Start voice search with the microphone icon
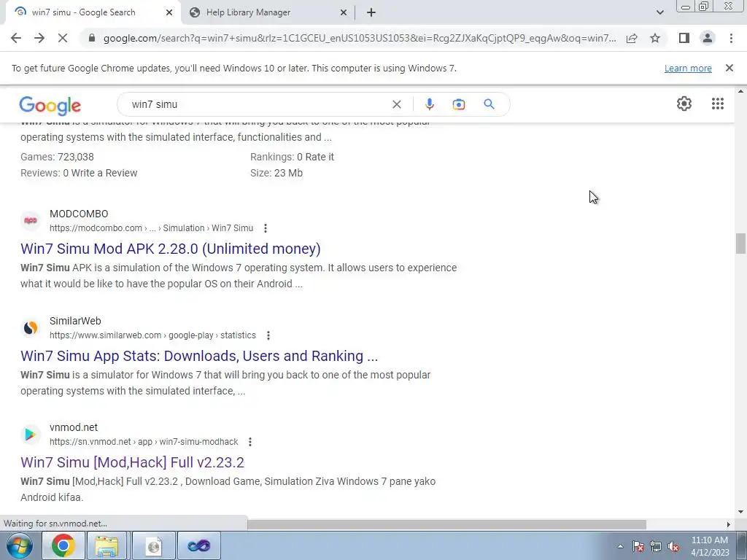Screen dimensions: 747x560 429,104
